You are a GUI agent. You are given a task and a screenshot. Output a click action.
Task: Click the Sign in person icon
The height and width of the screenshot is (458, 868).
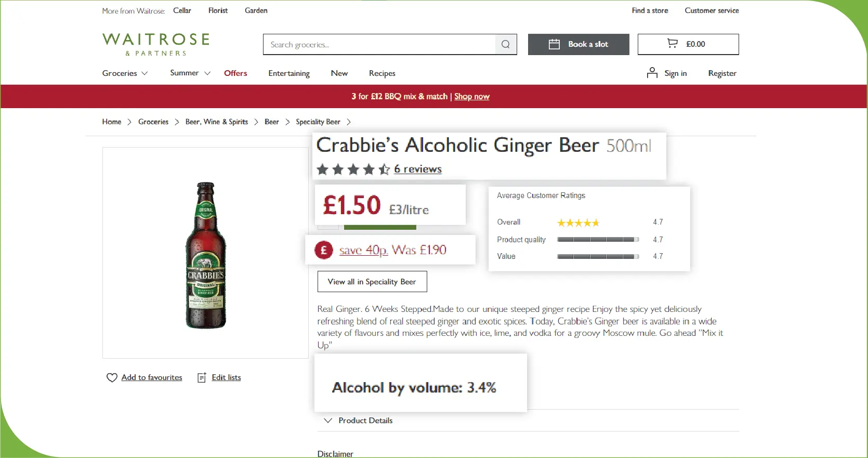click(x=652, y=73)
